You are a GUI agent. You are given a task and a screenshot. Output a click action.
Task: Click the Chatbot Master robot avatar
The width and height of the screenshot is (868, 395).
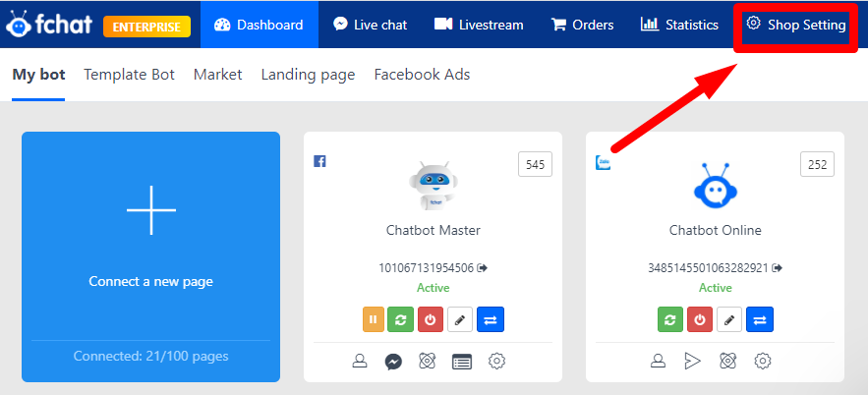click(433, 186)
